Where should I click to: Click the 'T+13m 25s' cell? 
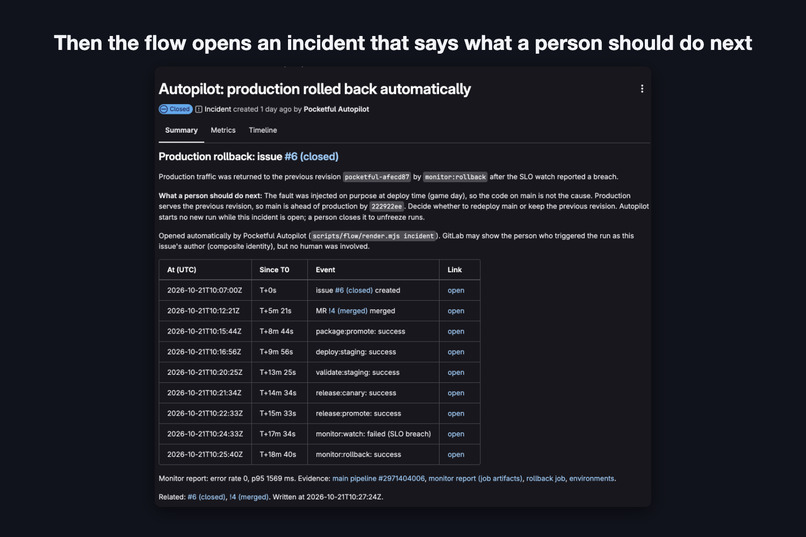(278, 373)
